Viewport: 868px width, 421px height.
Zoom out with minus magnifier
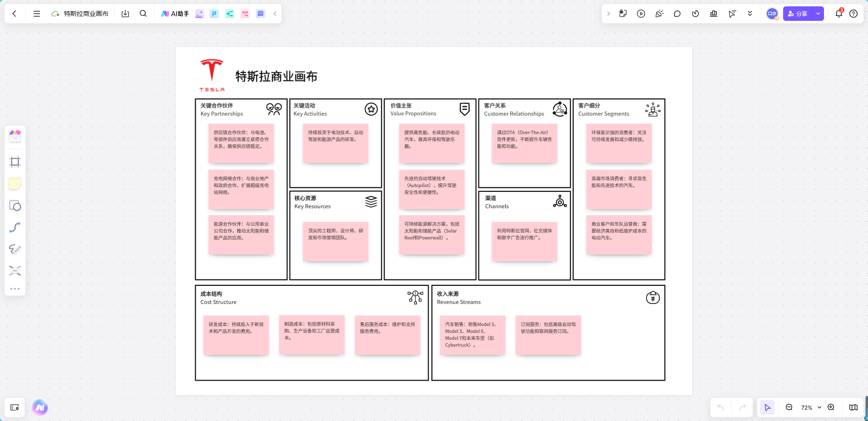tap(789, 407)
